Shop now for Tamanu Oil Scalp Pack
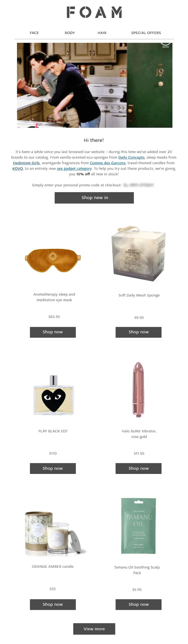Image resolution: width=188 pixels, height=644 pixels. tap(139, 604)
